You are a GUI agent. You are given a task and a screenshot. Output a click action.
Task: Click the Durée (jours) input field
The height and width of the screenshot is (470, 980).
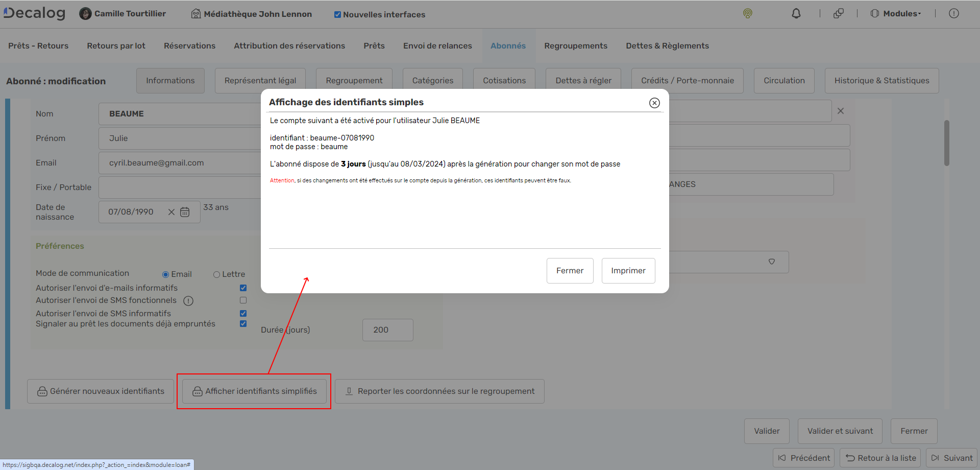[387, 330]
